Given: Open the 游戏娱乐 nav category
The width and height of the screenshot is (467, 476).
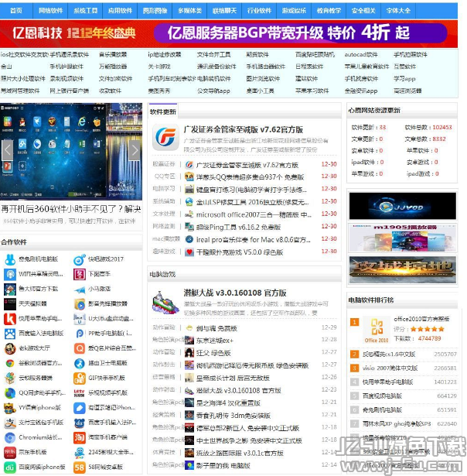Looking at the screenshot, I should click(x=294, y=11).
